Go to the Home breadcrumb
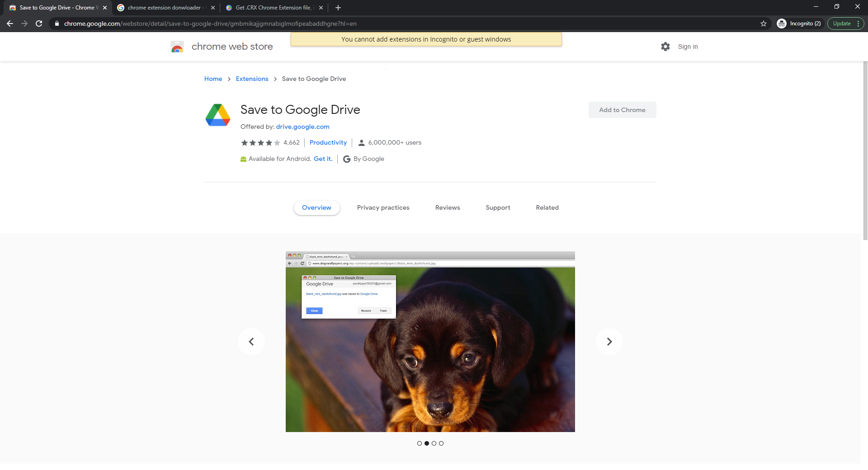Image resolution: width=868 pixels, height=470 pixels. coord(213,79)
